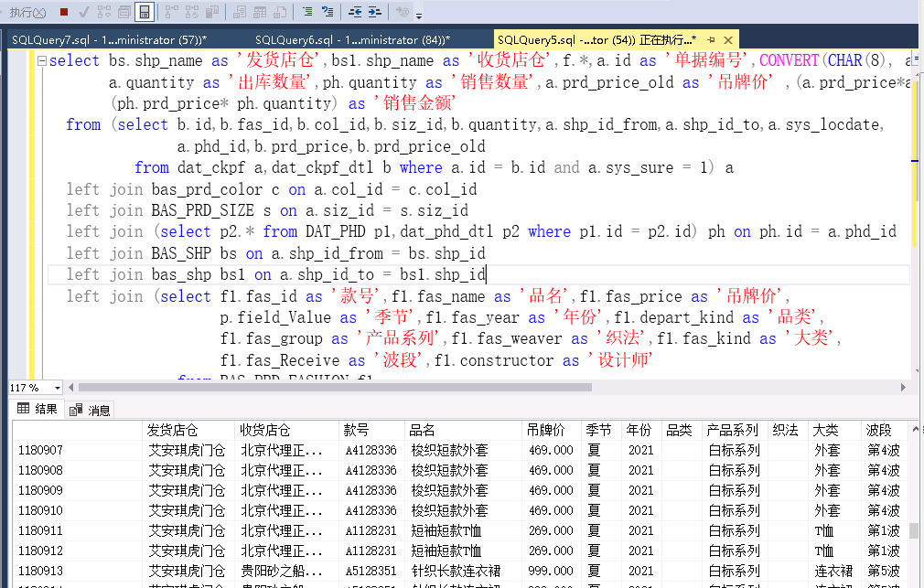Viewport: 924px width, 588px height.
Task: Open the toolbar overflow options arrow
Action: tap(419, 14)
